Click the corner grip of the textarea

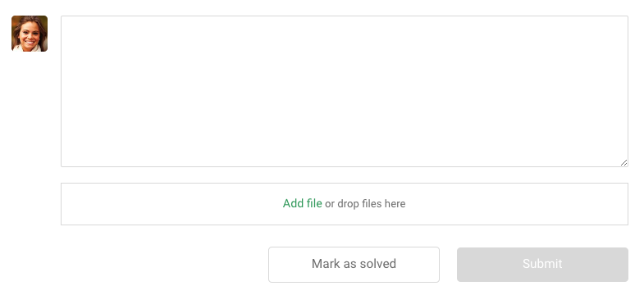[623, 162]
